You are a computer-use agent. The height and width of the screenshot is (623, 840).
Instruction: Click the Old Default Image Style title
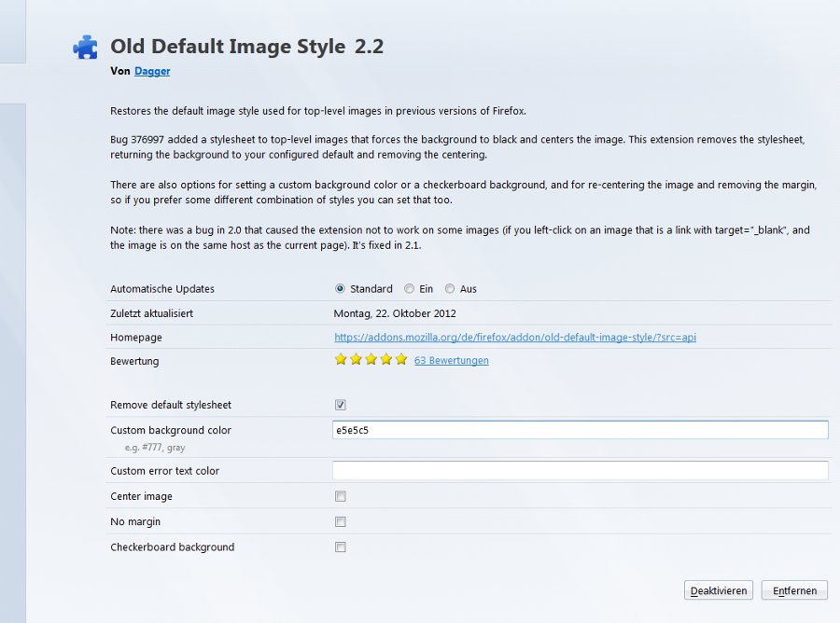click(228, 47)
